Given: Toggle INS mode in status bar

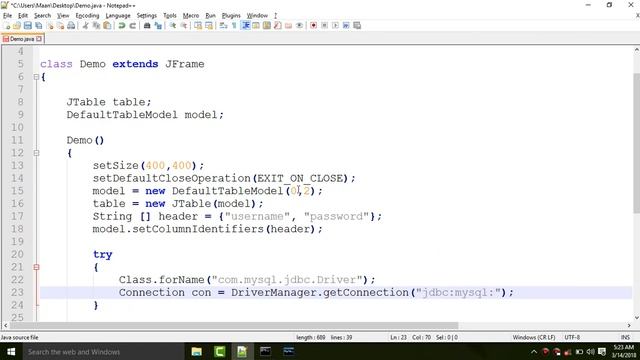Looking at the screenshot, I should 625,338.
